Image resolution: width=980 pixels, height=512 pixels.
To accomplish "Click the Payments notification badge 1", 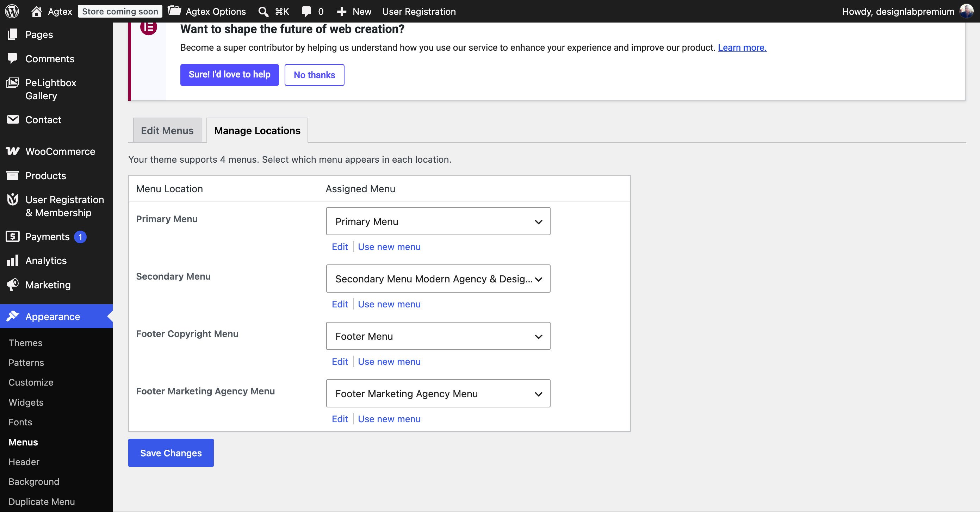I will point(80,237).
